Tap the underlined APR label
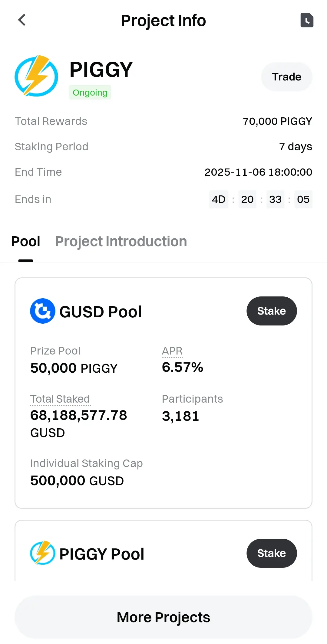The width and height of the screenshot is (327, 644). pos(172,351)
